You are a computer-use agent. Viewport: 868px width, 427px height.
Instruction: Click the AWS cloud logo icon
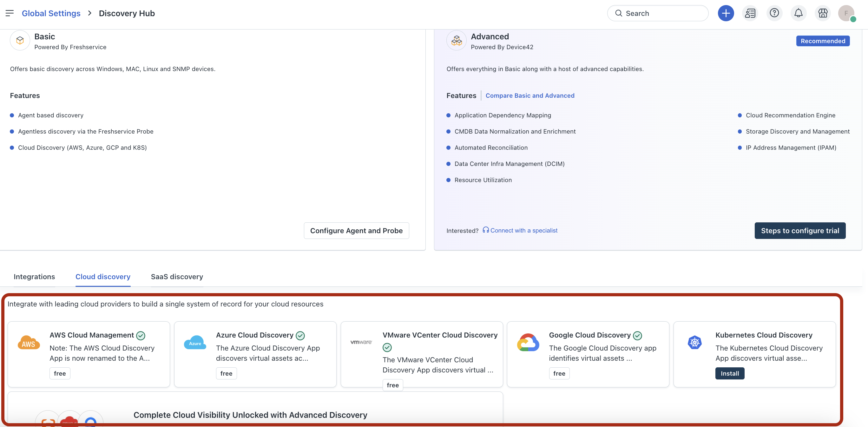29,342
